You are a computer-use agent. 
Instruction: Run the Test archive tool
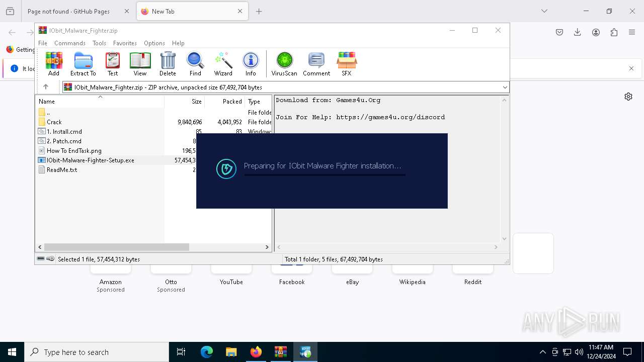point(113,64)
